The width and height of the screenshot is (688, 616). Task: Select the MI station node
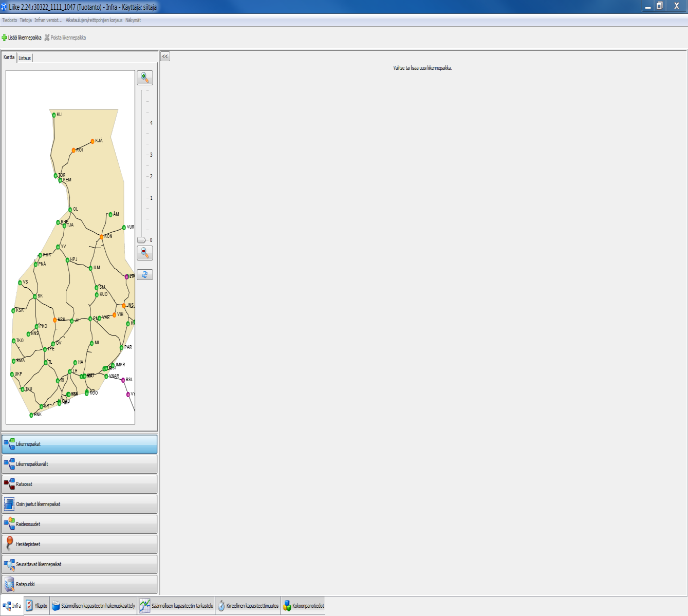coord(92,343)
